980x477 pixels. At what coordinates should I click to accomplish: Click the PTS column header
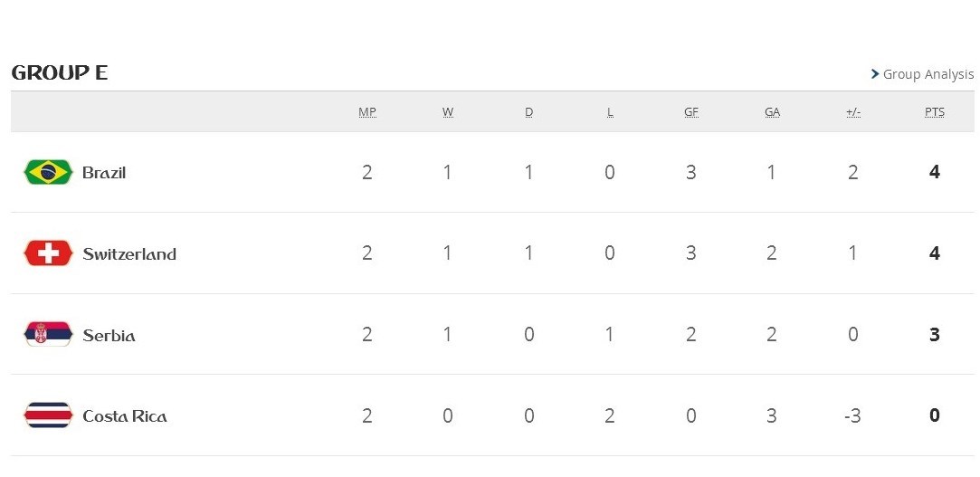tap(935, 112)
